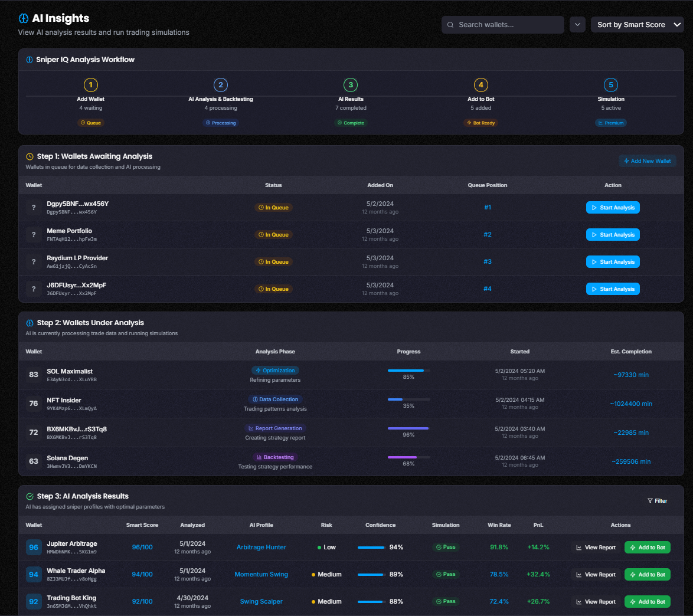Open the Momentum Swing profile link
The width and height of the screenshot is (693, 616).
coord(261,575)
